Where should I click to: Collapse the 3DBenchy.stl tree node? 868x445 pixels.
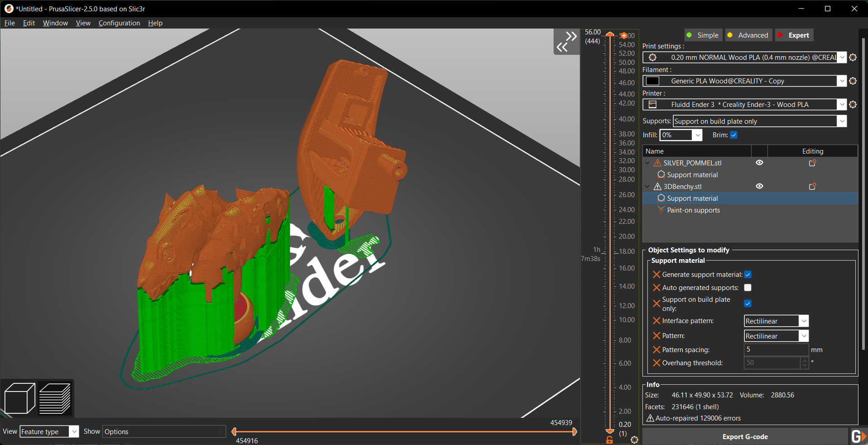coord(648,186)
